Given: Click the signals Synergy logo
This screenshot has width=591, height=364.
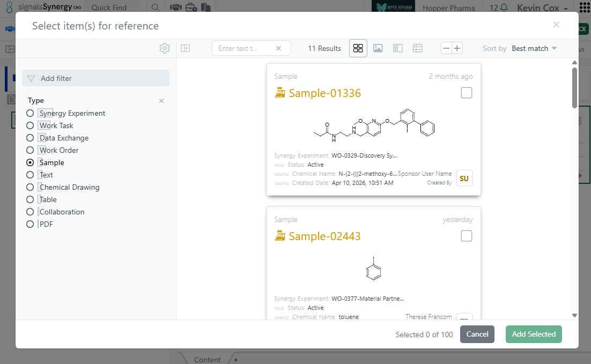Looking at the screenshot, I should 44,7.
